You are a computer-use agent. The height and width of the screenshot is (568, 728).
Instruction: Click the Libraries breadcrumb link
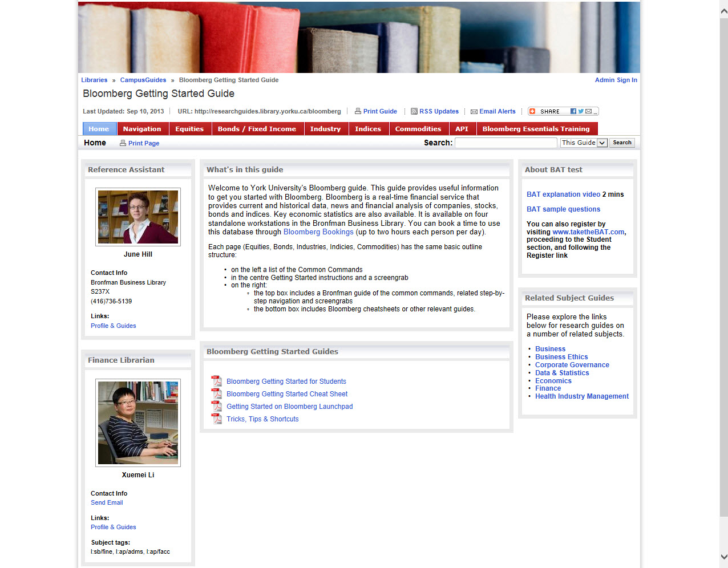point(94,80)
